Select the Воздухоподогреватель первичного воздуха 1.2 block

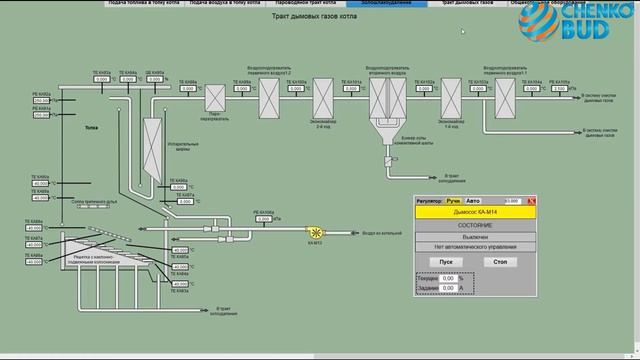tap(269, 98)
